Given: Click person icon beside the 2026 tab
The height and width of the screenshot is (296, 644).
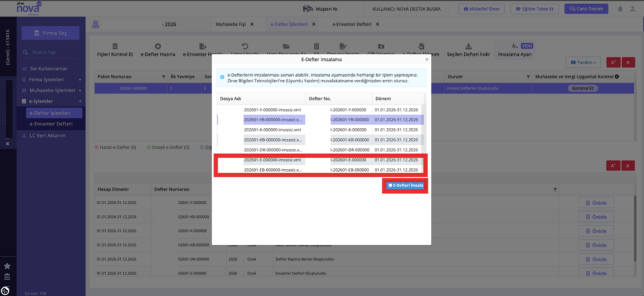Looking at the screenshot, I should click(x=96, y=25).
